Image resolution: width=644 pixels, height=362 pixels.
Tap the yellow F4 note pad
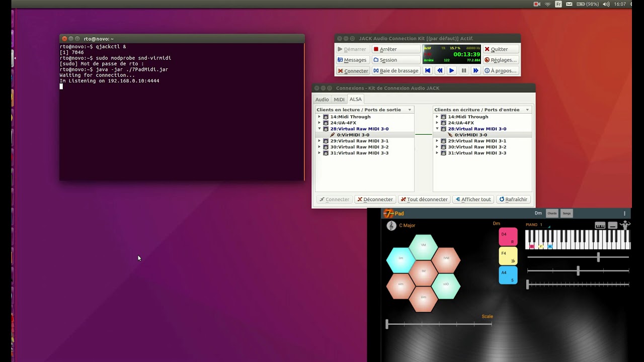point(508,256)
